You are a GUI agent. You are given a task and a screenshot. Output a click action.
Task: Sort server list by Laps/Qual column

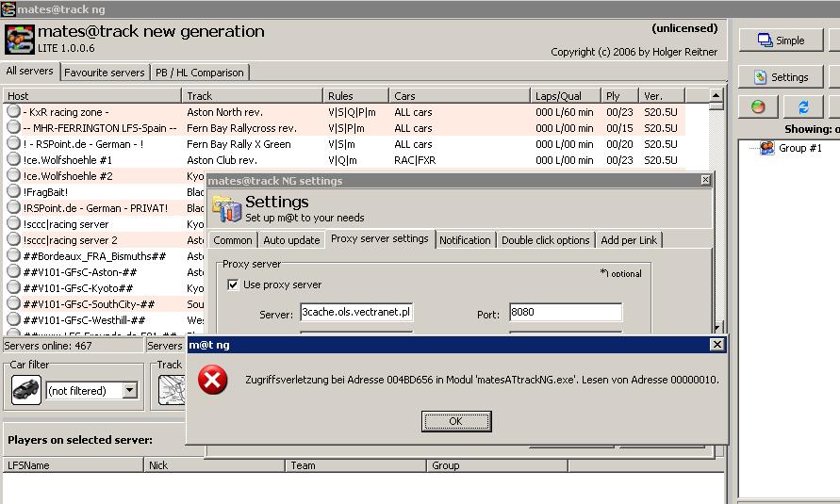[566, 96]
